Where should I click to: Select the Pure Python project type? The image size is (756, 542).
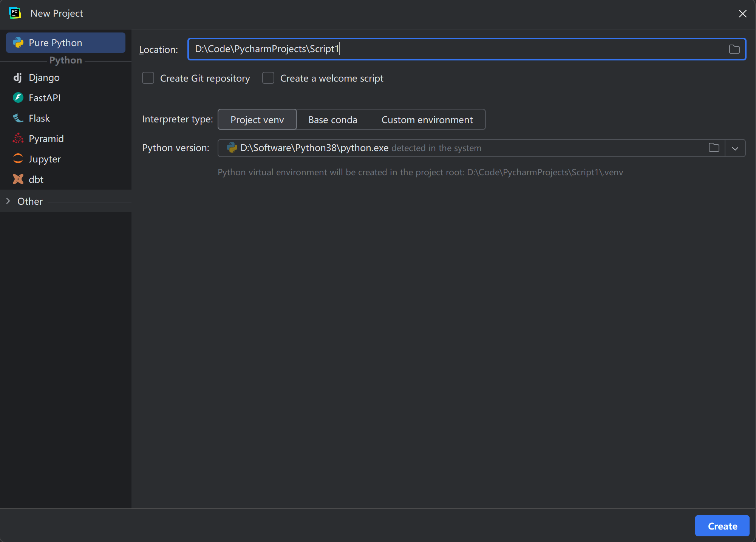66,43
